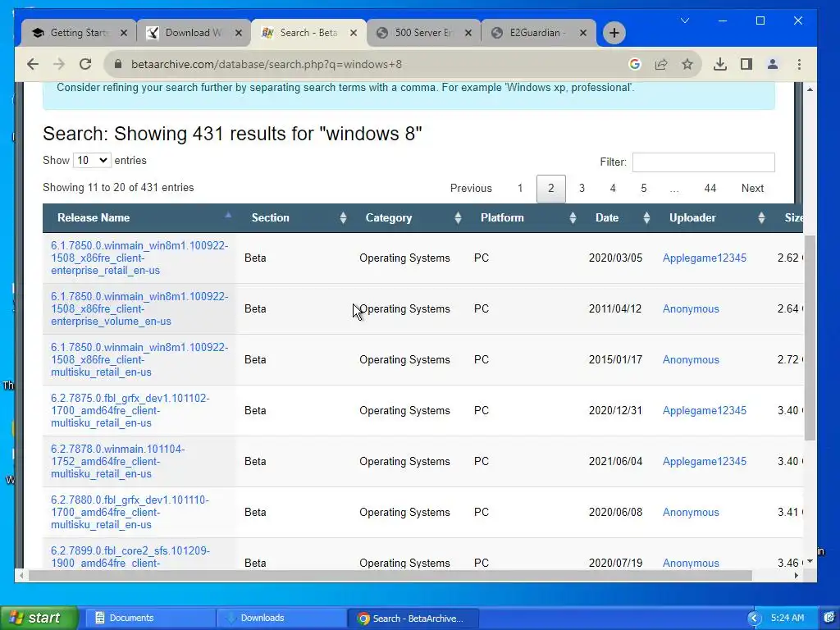
Task: Click the vertical page scrollbar thumb
Action: pyautogui.click(x=810, y=337)
